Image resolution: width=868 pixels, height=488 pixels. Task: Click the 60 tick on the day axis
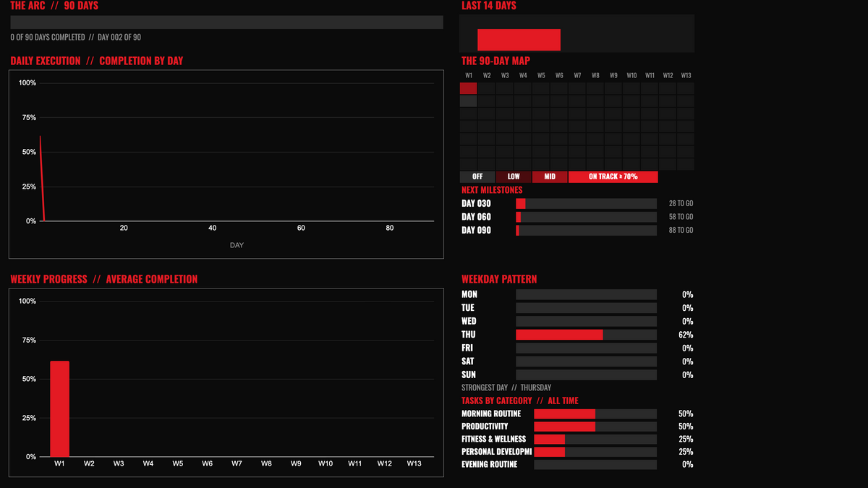[x=301, y=228]
